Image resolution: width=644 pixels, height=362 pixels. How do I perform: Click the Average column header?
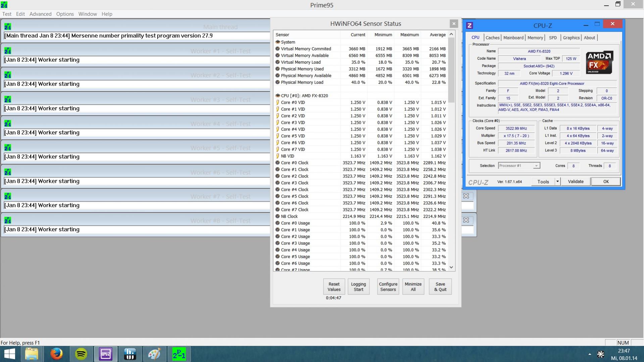435,35
